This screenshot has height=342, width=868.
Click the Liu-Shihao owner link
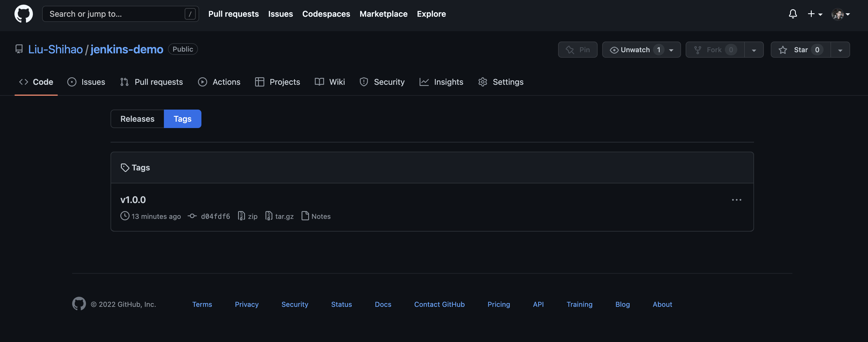[55, 50]
